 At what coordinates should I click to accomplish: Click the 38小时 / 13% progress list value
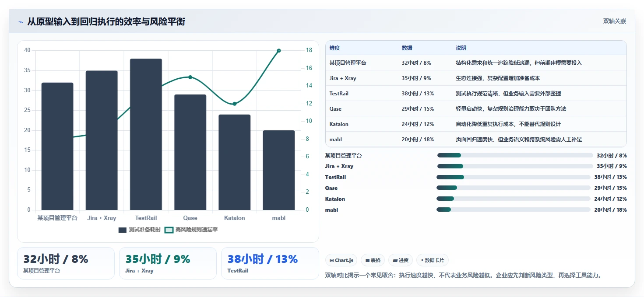610,177
